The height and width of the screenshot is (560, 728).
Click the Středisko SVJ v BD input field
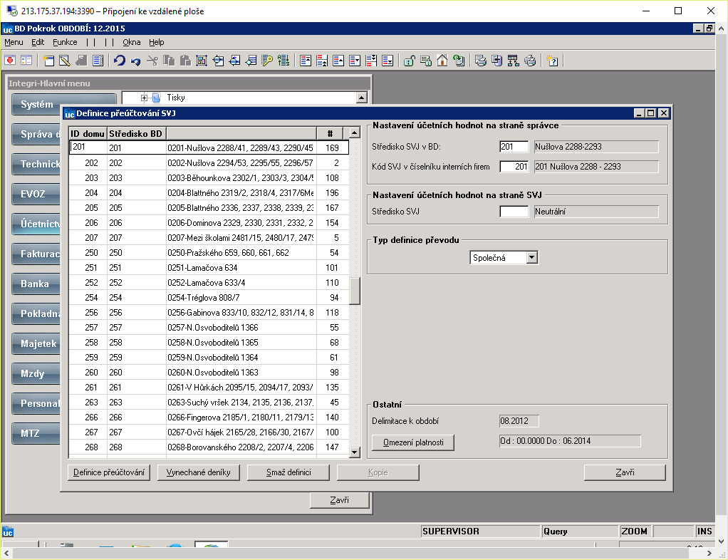pos(514,147)
